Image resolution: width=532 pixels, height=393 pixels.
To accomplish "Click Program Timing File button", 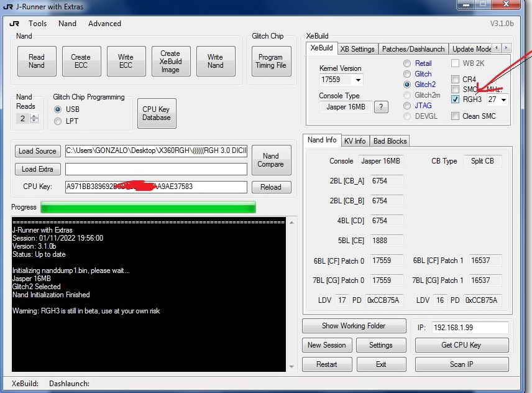I will click(271, 61).
